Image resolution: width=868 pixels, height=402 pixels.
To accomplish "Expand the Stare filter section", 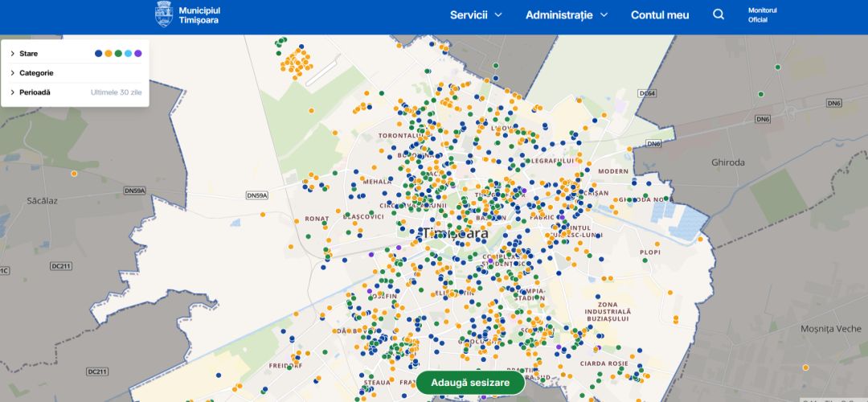I will click(28, 54).
